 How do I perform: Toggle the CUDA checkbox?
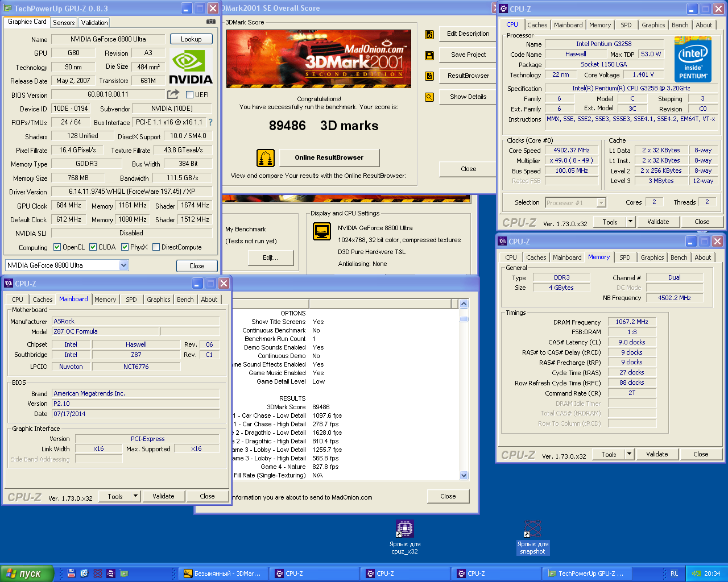93,247
